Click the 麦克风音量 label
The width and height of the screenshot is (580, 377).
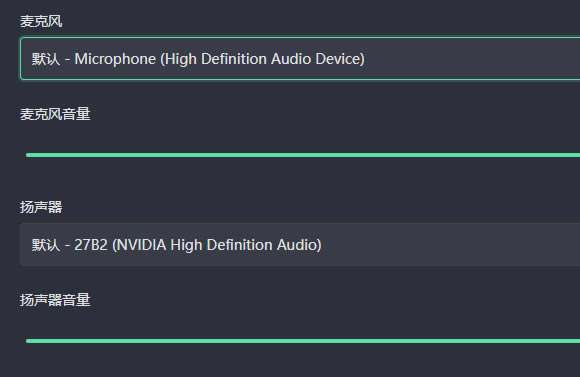pyautogui.click(x=55, y=114)
